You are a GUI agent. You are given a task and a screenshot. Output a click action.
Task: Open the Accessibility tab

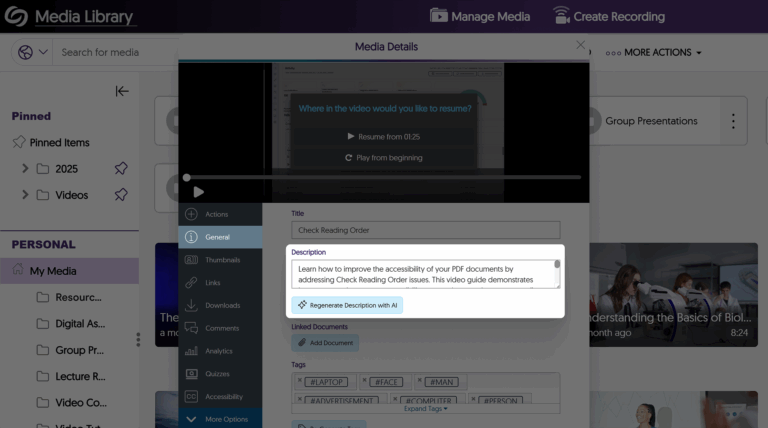tap(220, 397)
